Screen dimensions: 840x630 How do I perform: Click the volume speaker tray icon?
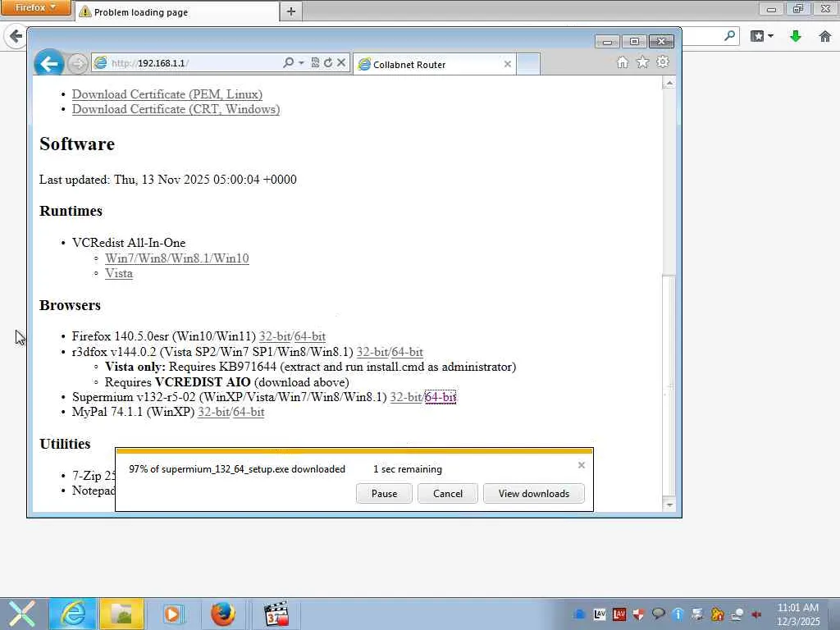756,614
